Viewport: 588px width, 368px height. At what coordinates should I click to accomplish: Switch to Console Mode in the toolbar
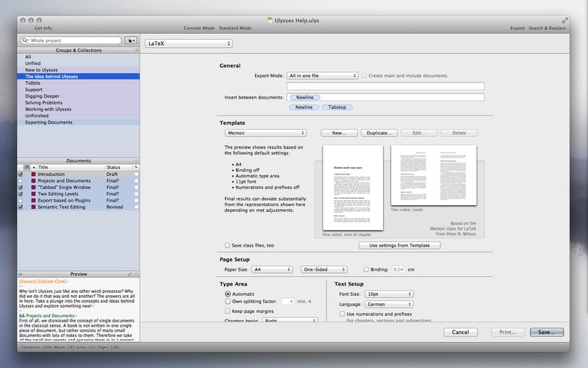click(x=198, y=28)
